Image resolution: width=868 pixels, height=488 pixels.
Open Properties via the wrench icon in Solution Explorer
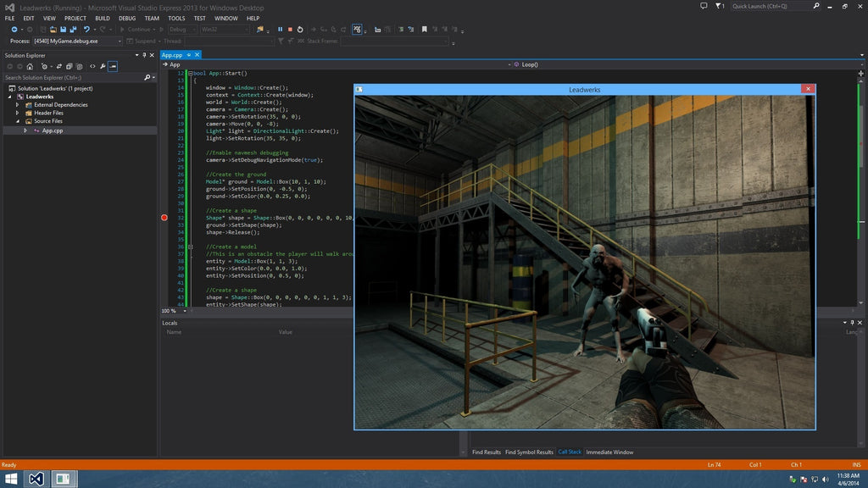click(103, 66)
